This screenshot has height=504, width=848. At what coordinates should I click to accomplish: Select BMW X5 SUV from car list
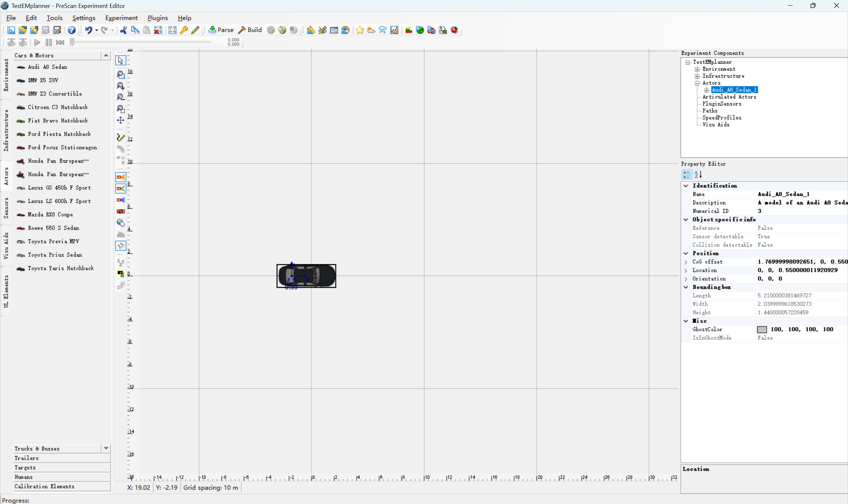[x=43, y=81]
